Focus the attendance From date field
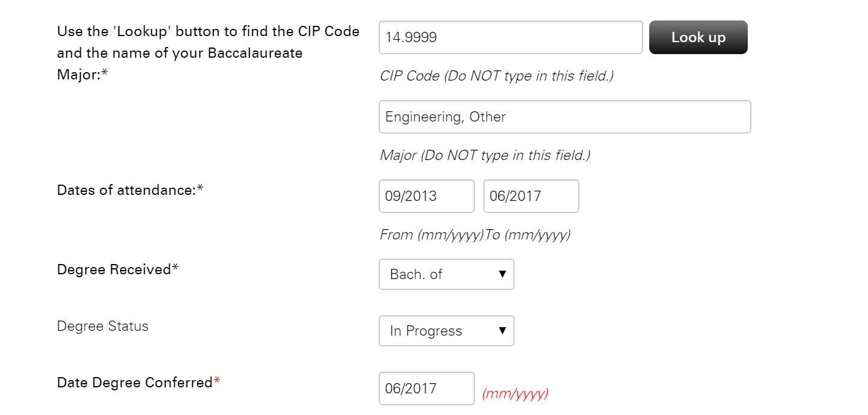868x415 pixels. pyautogui.click(x=426, y=196)
